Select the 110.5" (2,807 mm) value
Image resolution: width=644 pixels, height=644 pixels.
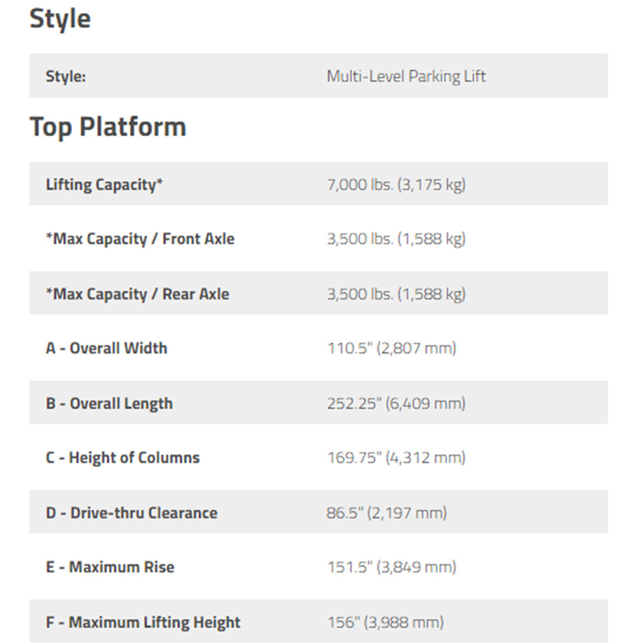click(392, 348)
